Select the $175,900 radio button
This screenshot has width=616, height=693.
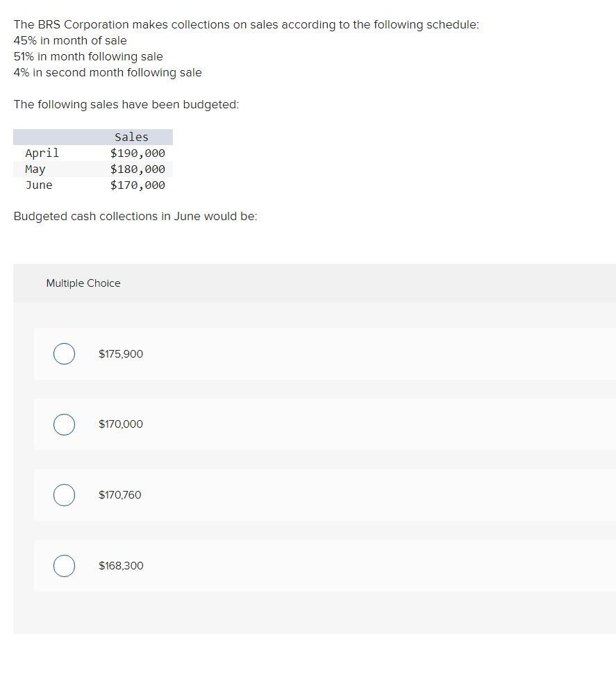pos(65,353)
